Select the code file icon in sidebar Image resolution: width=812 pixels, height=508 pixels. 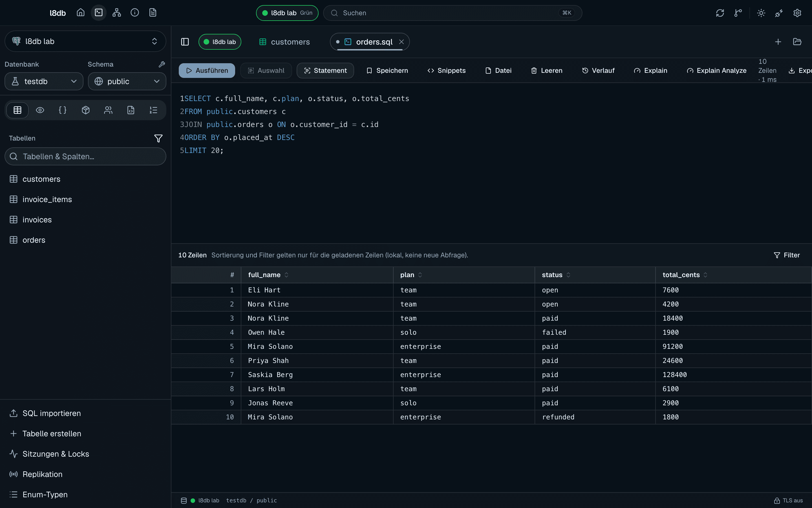131,110
